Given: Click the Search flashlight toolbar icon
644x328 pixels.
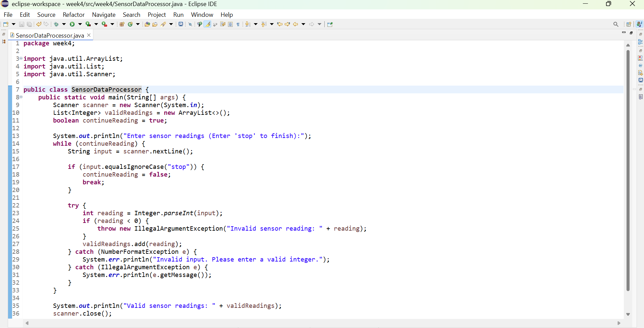Looking at the screenshot, I should coord(164,24).
